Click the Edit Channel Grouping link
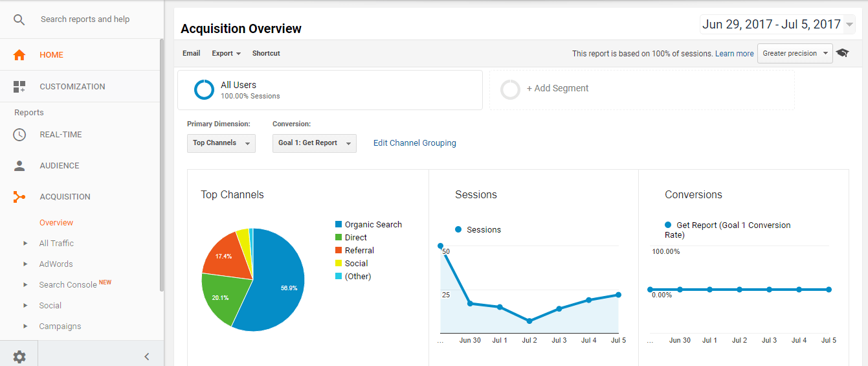The height and width of the screenshot is (366, 868). pos(414,143)
